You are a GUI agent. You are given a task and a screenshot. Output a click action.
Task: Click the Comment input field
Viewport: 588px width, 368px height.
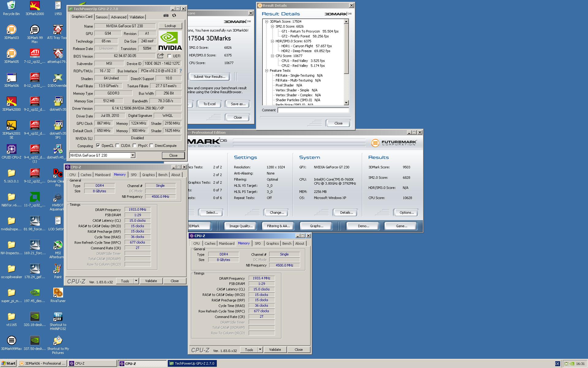click(x=313, y=110)
